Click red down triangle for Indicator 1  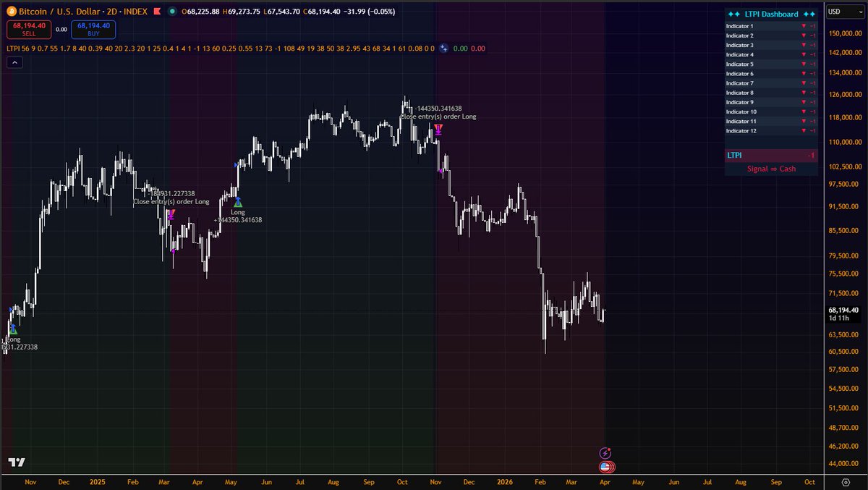[x=803, y=26]
